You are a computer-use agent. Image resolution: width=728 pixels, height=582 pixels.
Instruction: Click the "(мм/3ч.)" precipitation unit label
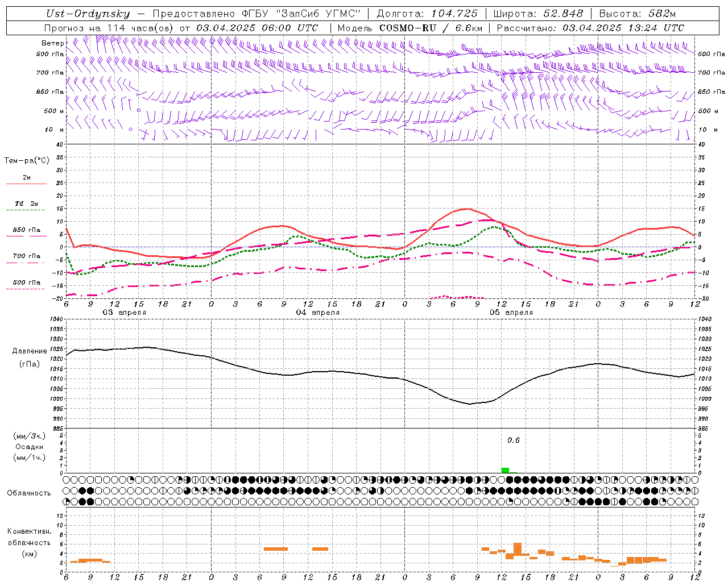coord(30,436)
